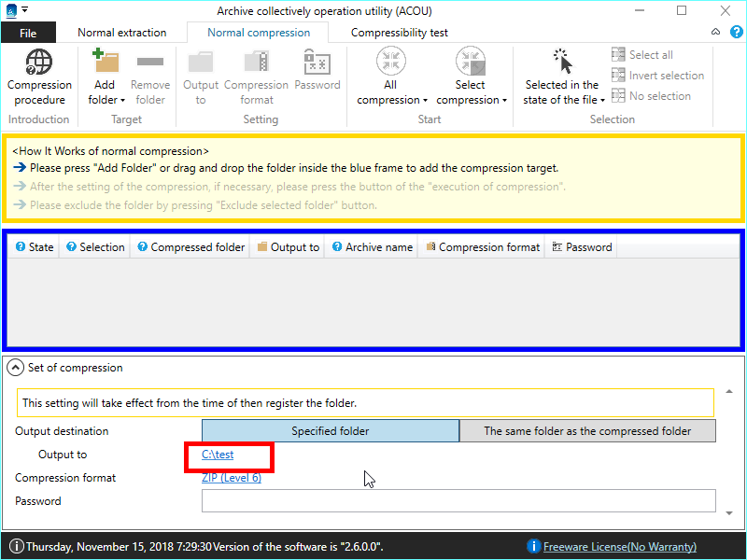Open the Compressibility test tab
Viewport: 747px width, 560px height.
coord(400,33)
